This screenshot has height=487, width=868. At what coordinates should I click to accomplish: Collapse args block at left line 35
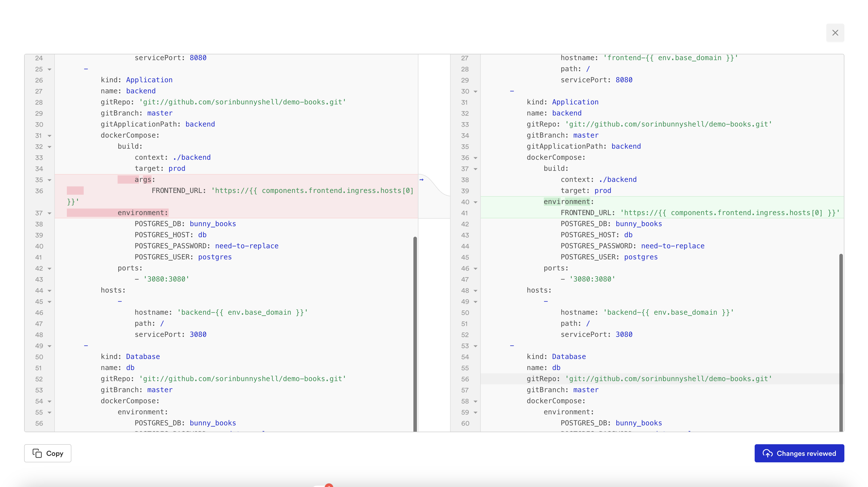point(50,180)
